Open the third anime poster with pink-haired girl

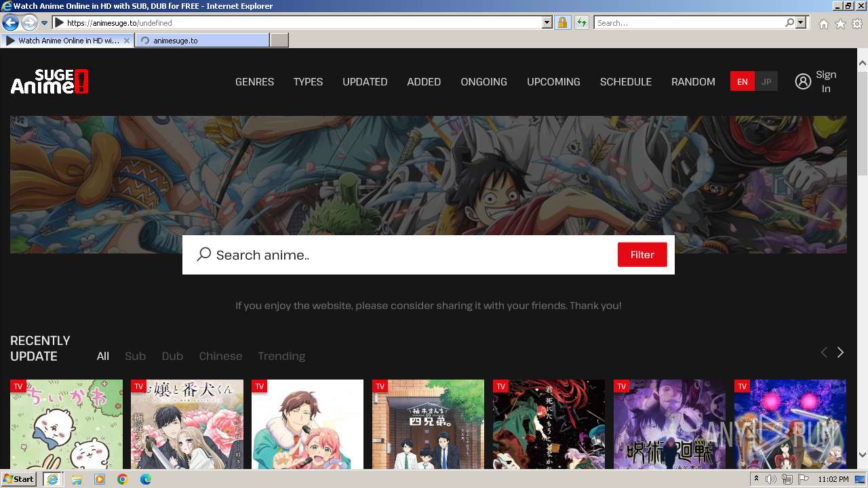(x=308, y=424)
